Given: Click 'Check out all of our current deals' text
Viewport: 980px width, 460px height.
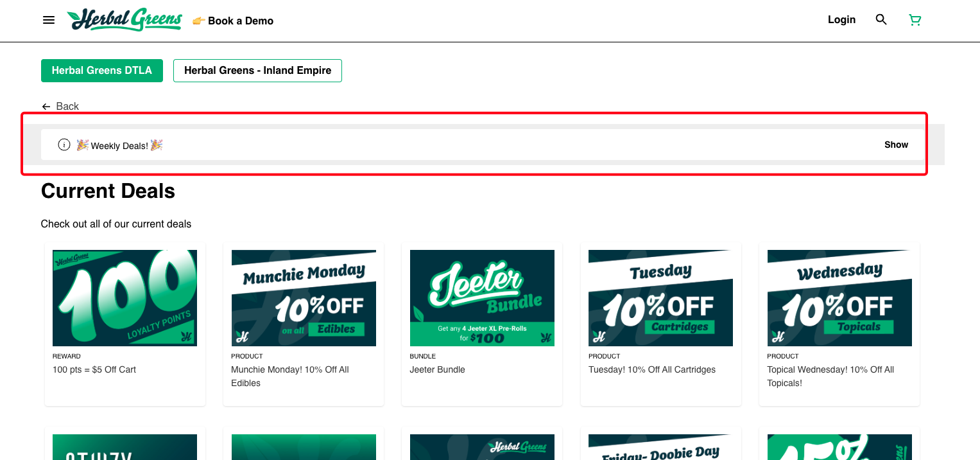Looking at the screenshot, I should pos(116,224).
